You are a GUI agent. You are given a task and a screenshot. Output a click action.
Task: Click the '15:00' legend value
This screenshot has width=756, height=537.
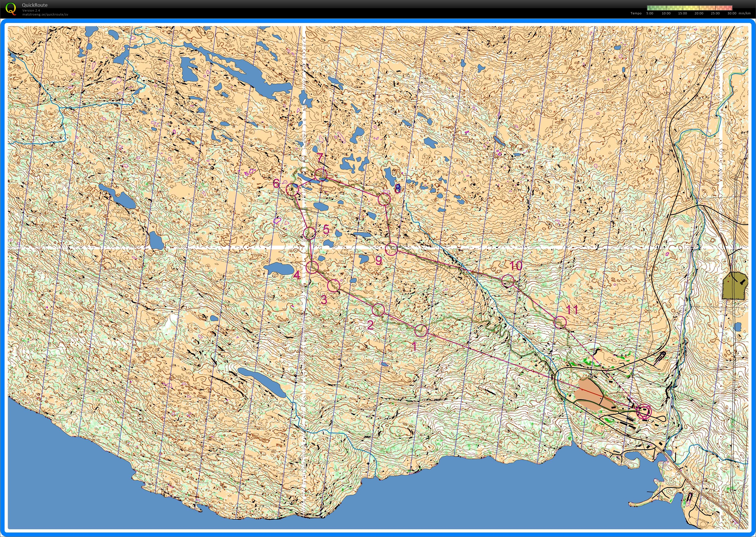(683, 14)
